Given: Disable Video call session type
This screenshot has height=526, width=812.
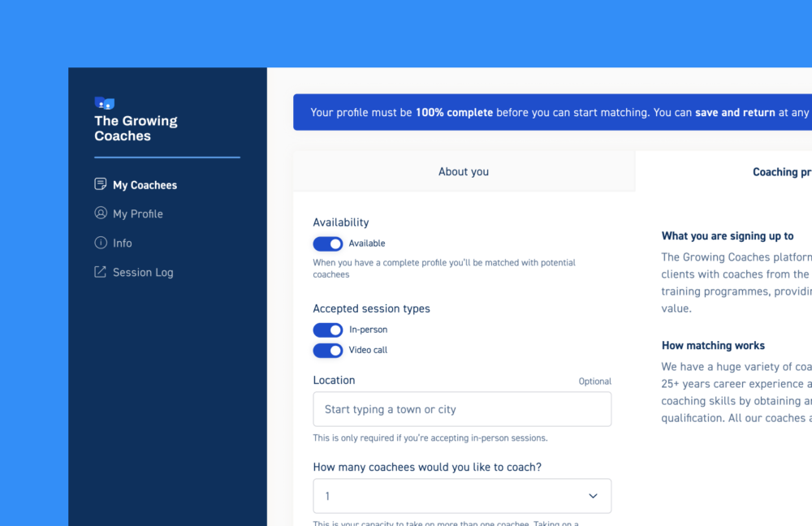Looking at the screenshot, I should click(328, 351).
